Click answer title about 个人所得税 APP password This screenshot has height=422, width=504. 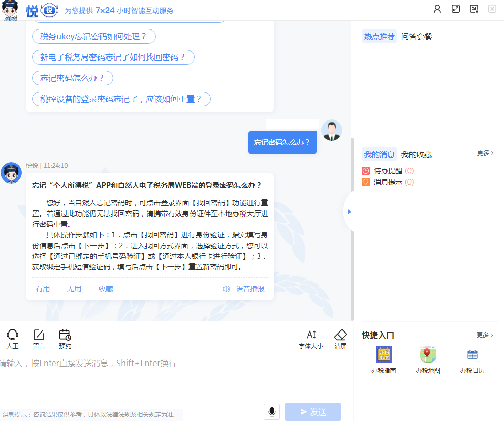[146, 185]
